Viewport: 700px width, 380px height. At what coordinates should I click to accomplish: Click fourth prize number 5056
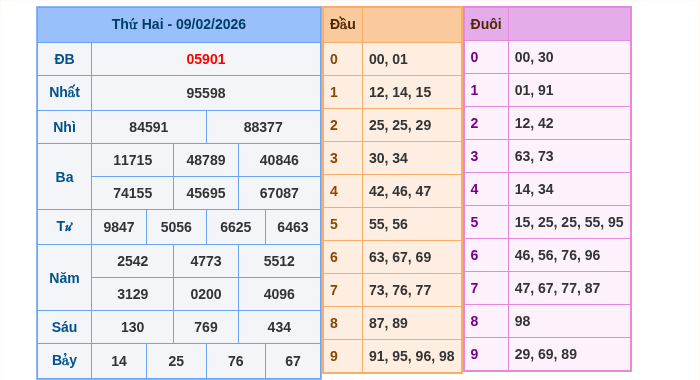click(176, 227)
